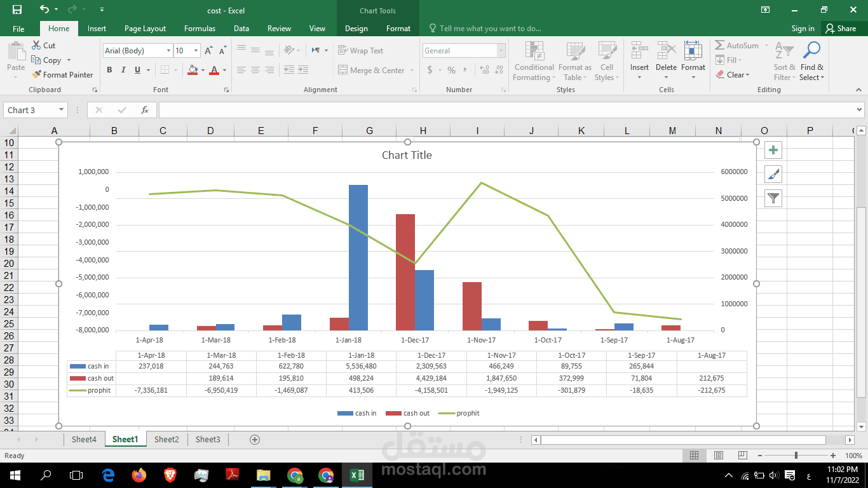Click the Windows Start button

[x=15, y=475]
